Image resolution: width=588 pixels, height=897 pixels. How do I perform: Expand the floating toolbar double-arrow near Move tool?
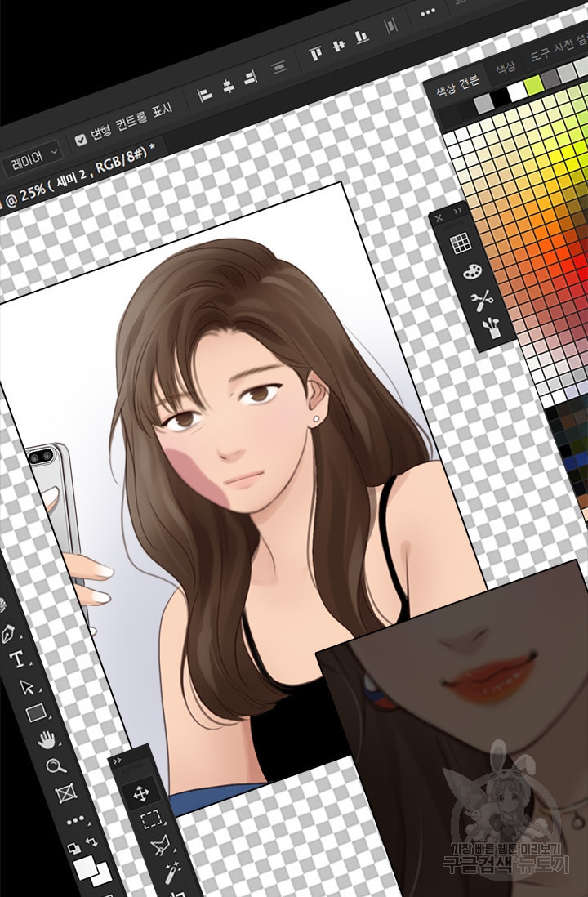click(x=118, y=761)
